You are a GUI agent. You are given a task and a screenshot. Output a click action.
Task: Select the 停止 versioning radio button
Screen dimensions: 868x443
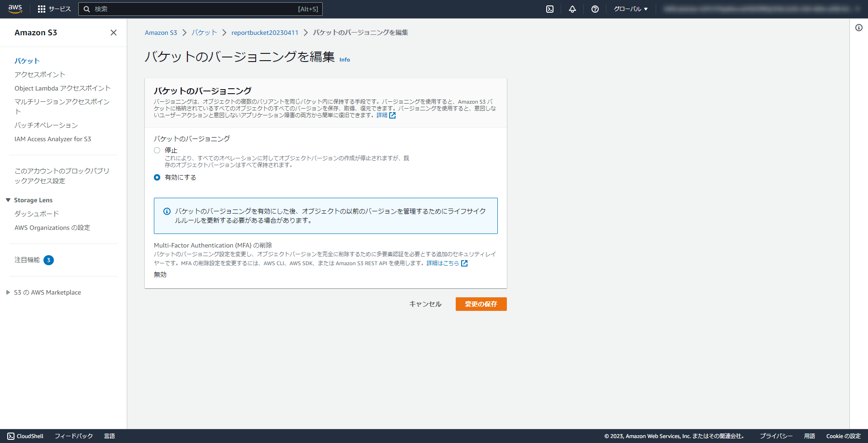[x=157, y=150]
